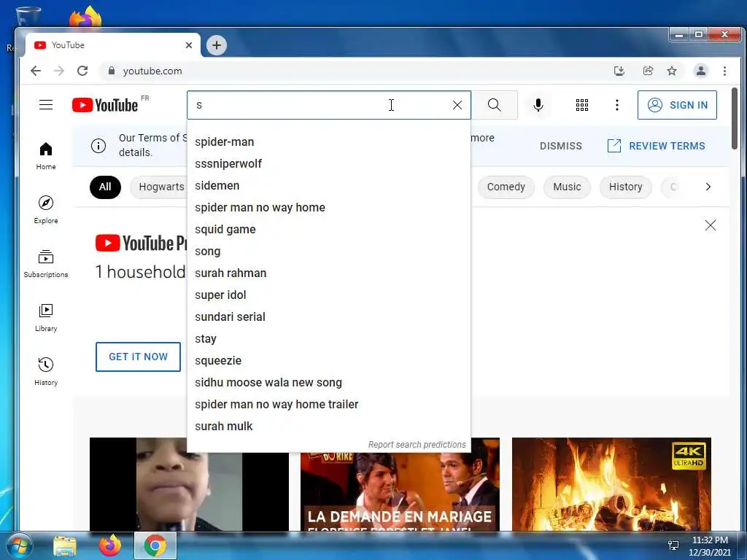Click the share page icon in address bar
The height and width of the screenshot is (560, 747).
pyautogui.click(x=648, y=71)
